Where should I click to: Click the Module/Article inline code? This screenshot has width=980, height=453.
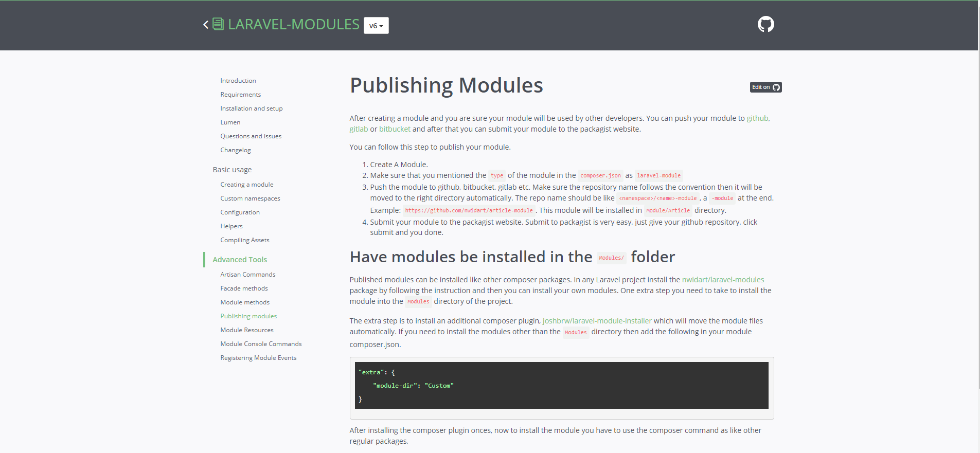(668, 211)
